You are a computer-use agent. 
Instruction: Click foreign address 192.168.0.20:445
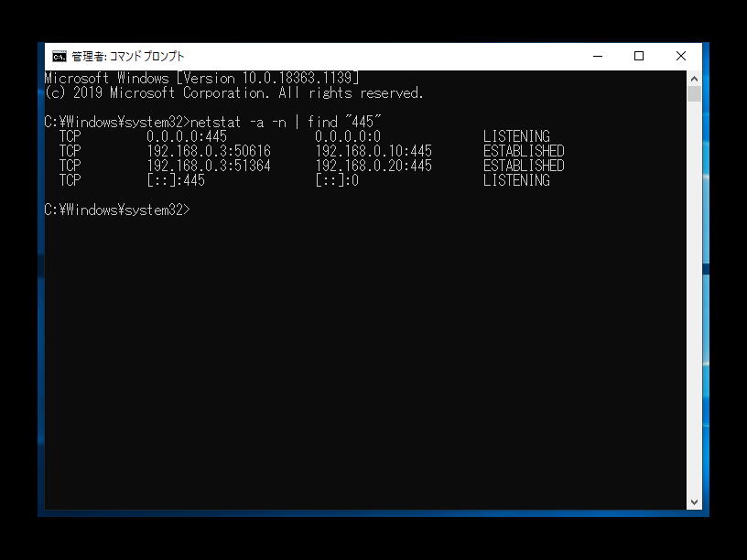[x=373, y=166]
